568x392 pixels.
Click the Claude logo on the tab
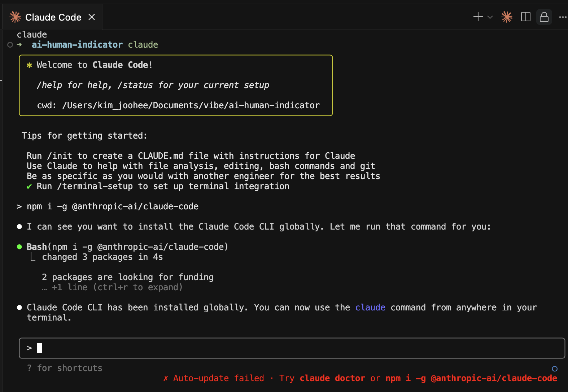(x=15, y=17)
